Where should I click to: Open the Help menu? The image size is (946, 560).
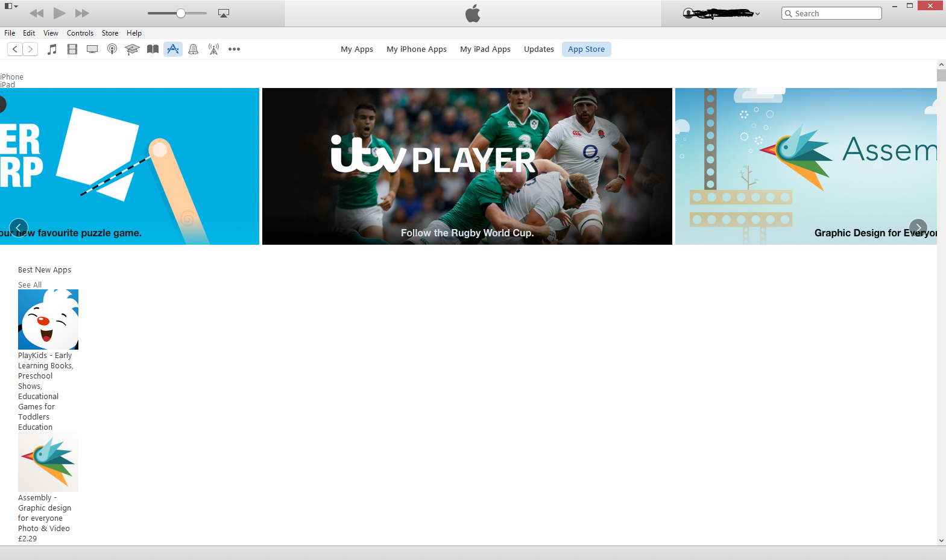(134, 33)
